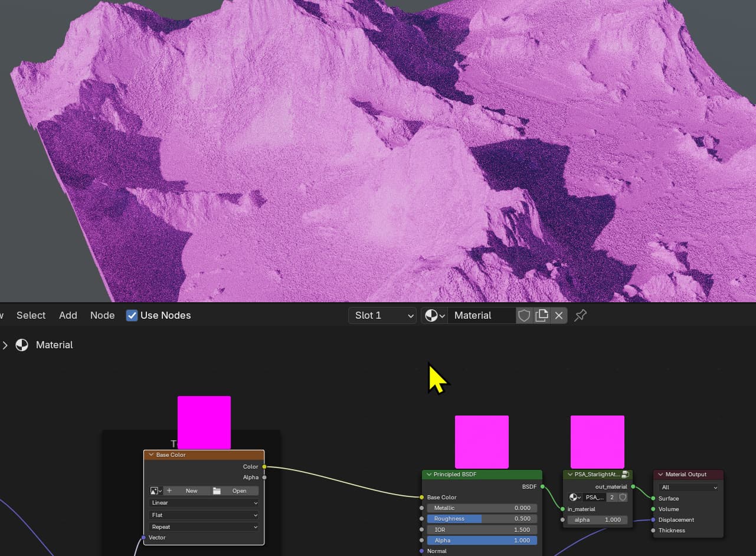Open the Add menu

(68, 315)
